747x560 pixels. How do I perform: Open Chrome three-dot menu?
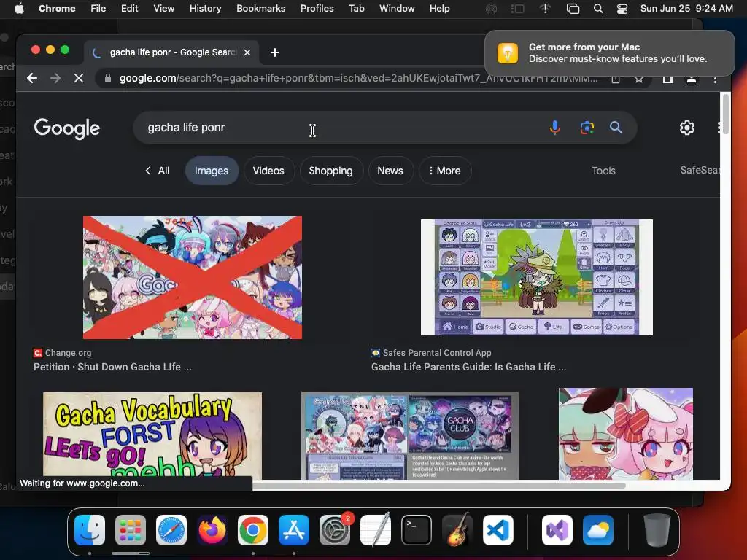715,79
